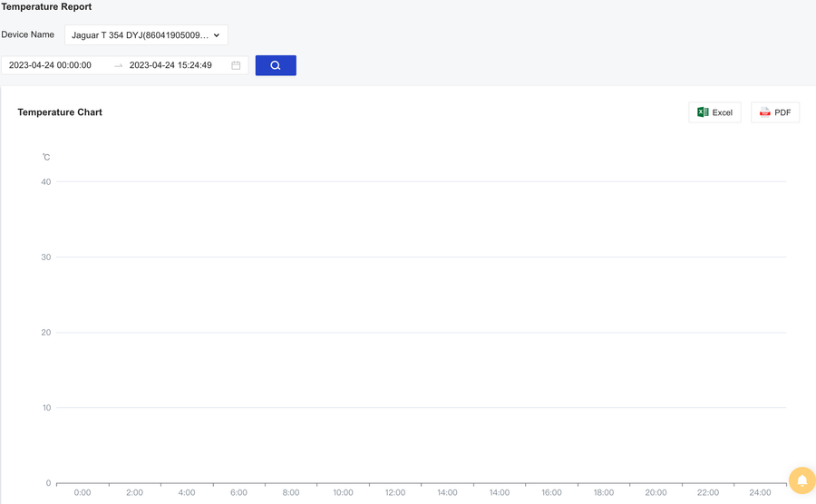The height and width of the screenshot is (504, 816).
Task: Download the report with the PDF label
Action: pos(782,112)
